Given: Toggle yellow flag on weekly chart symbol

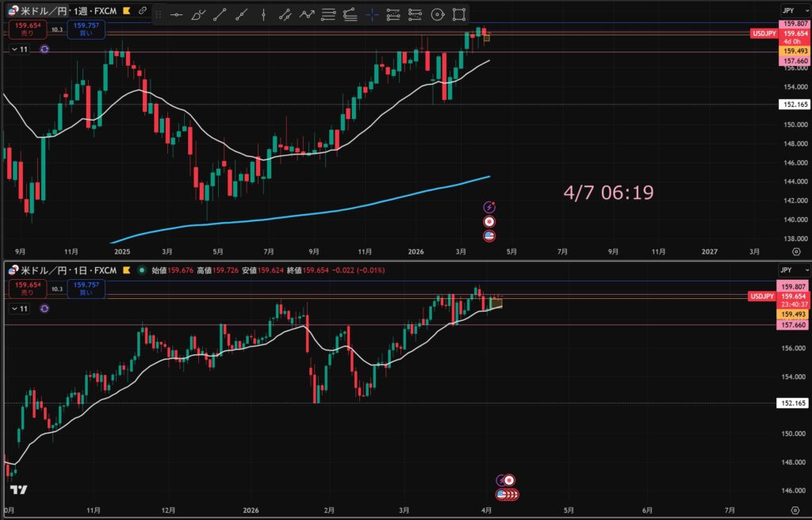Looking at the screenshot, I should pos(125,11).
